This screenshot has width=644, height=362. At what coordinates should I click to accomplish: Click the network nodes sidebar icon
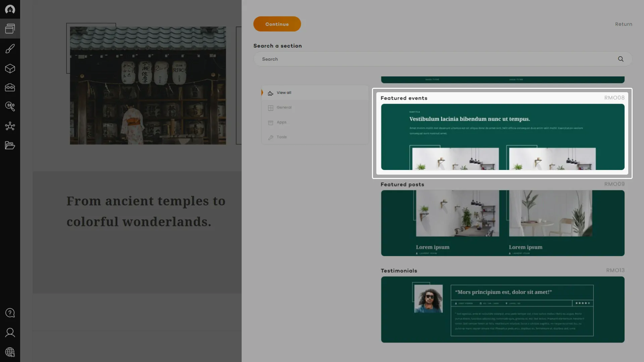click(x=10, y=126)
